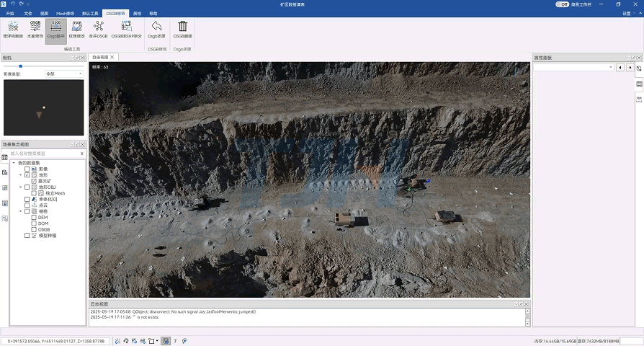The height and width of the screenshot is (346, 644).
Task: Click the camera panel slider handle
Action: pyautogui.click(x=20, y=66)
